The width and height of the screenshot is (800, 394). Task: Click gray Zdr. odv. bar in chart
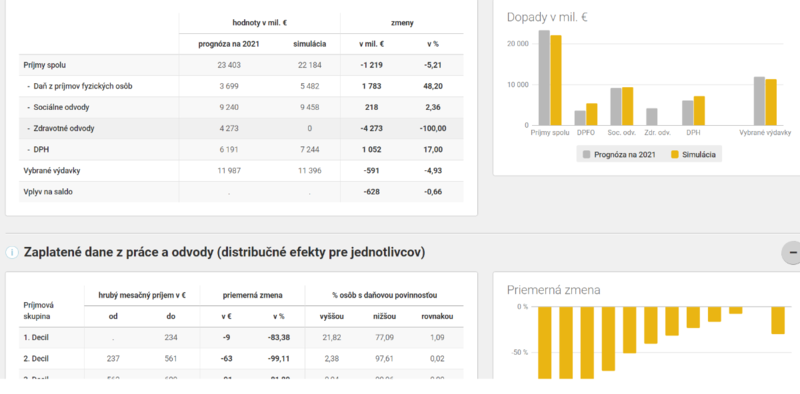652,117
